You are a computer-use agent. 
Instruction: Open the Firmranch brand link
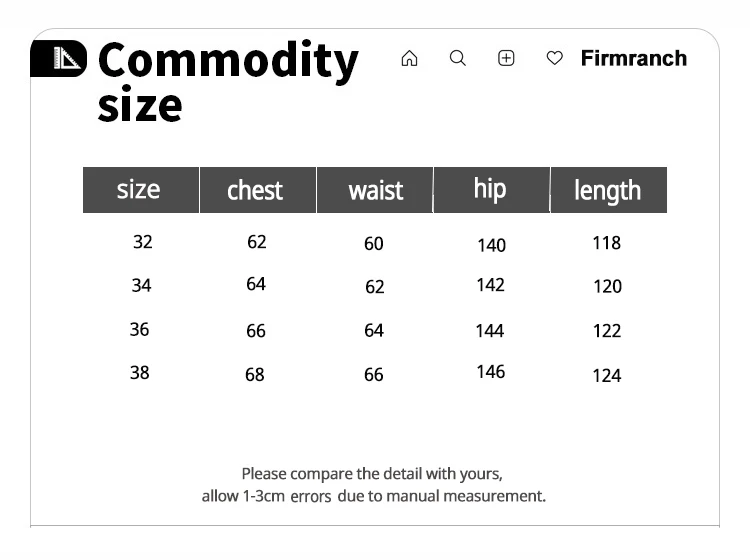(x=633, y=59)
